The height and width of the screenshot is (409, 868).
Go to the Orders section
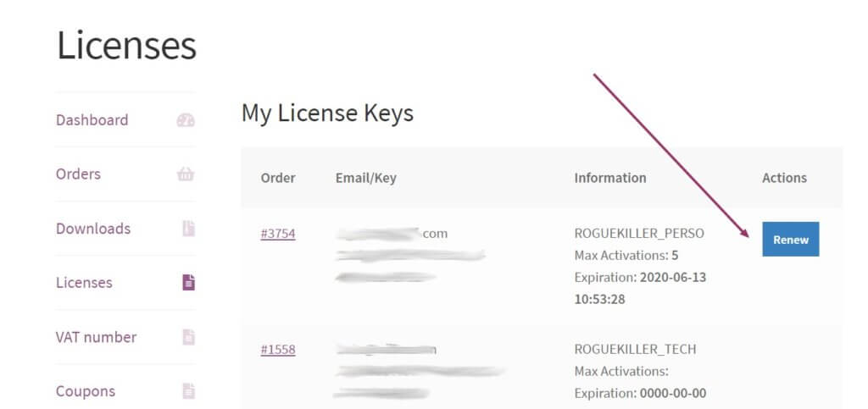(78, 174)
